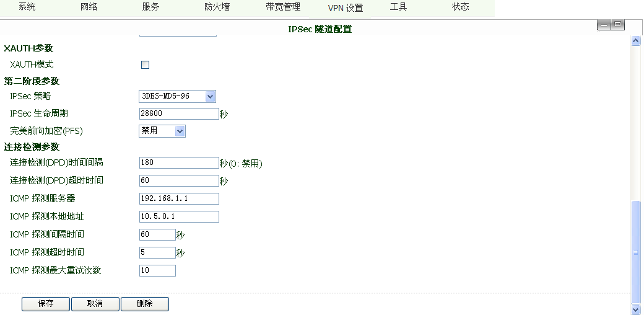Image resolution: width=644 pixels, height=315 pixels.
Task: Maximize the IPSec tunnel config panel
Action: coord(617,25)
